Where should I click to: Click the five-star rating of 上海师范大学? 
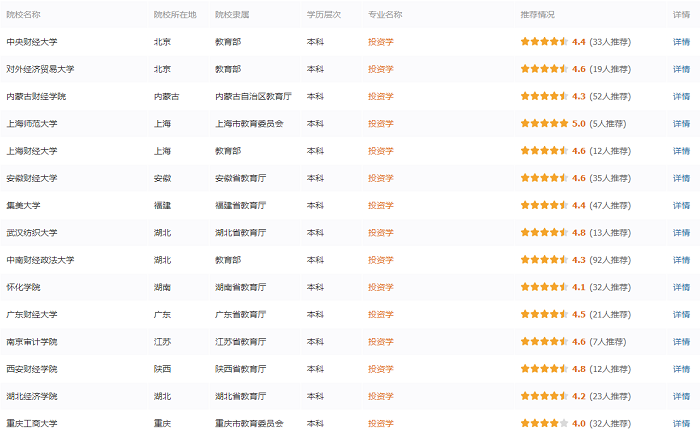pos(544,124)
